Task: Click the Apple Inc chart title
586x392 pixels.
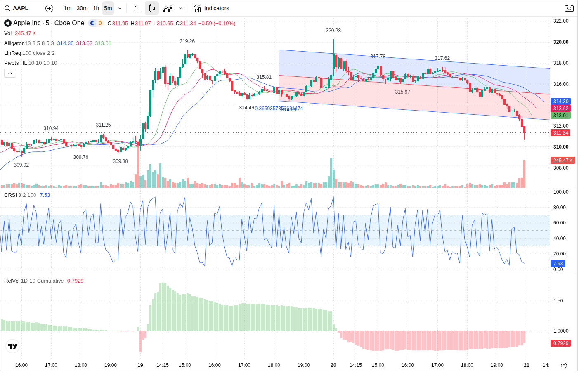Action: (49, 23)
